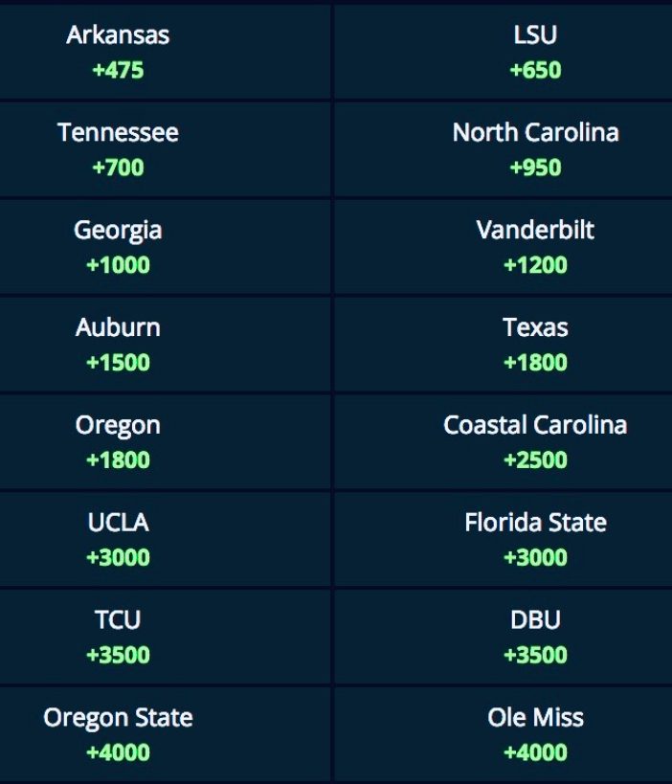
Task: Pick LSU to win at +650
Action: coord(535,52)
